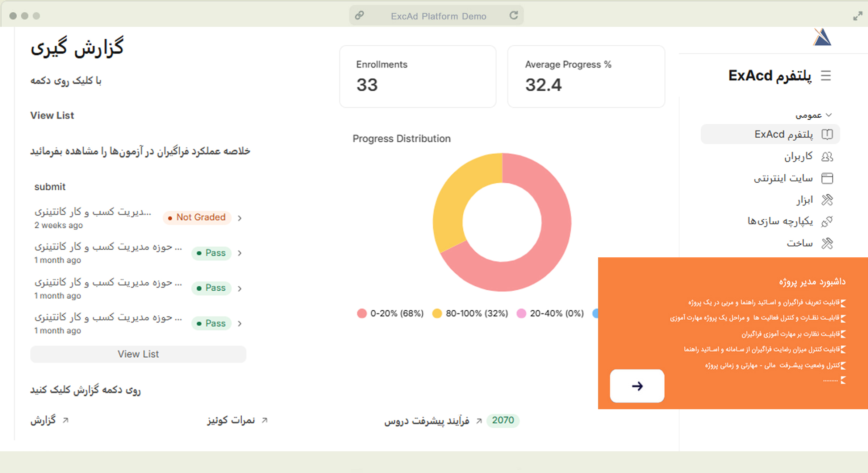This screenshot has height=473, width=868.
Task: Open the نمرات کوئیز link
Action: [231, 420]
